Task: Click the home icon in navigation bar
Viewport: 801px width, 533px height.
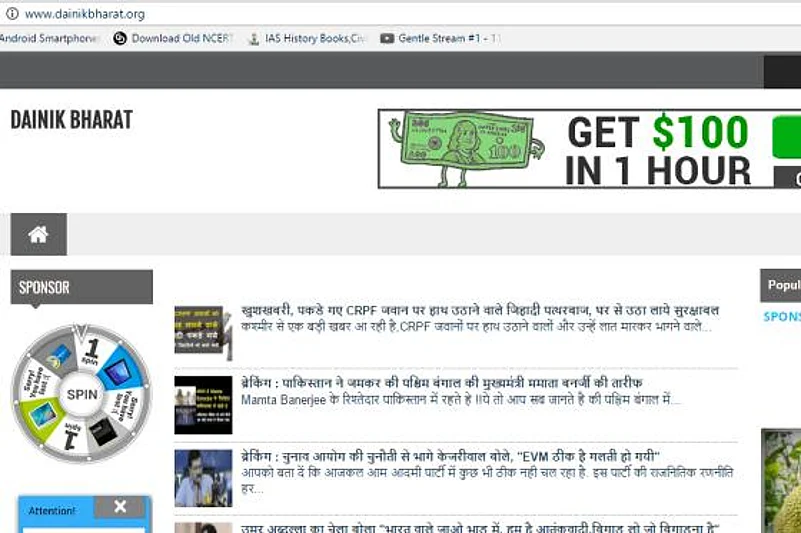Action: [x=38, y=234]
